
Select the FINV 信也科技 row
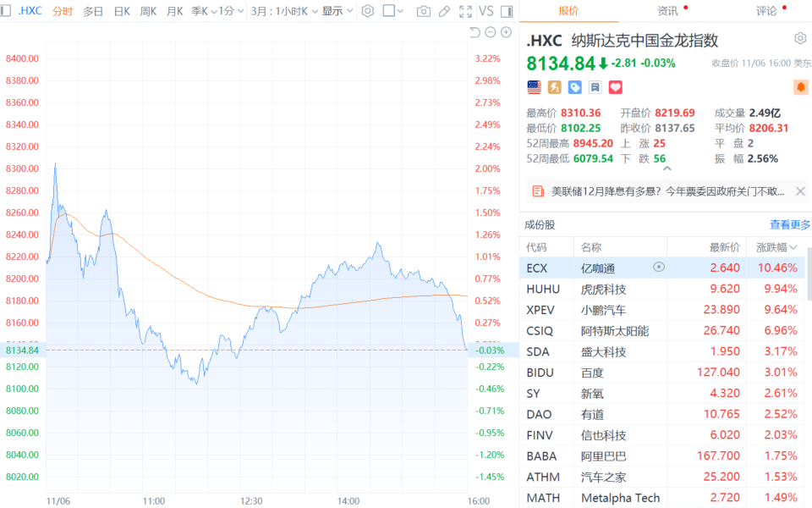tap(663, 435)
